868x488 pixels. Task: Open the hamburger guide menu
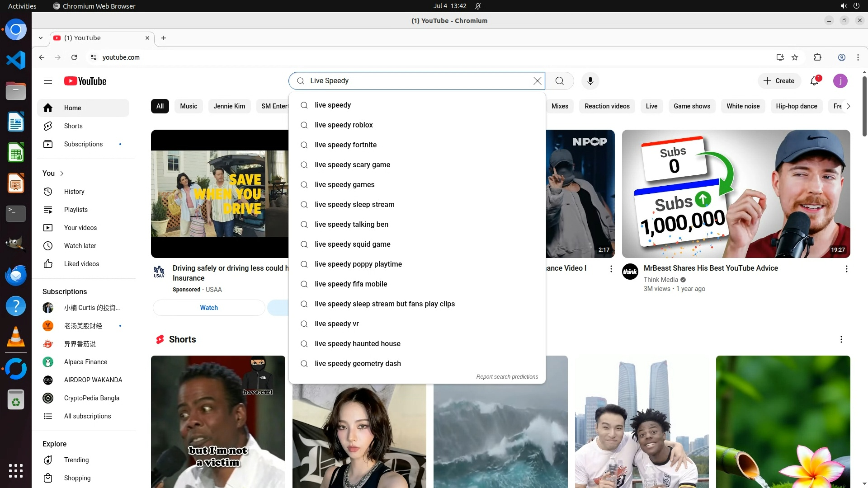point(48,81)
